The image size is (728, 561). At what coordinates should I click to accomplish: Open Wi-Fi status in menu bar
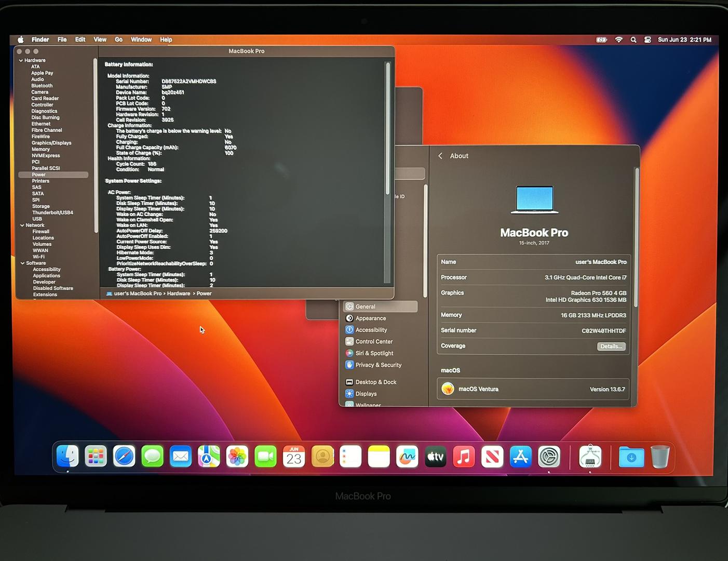(x=618, y=39)
